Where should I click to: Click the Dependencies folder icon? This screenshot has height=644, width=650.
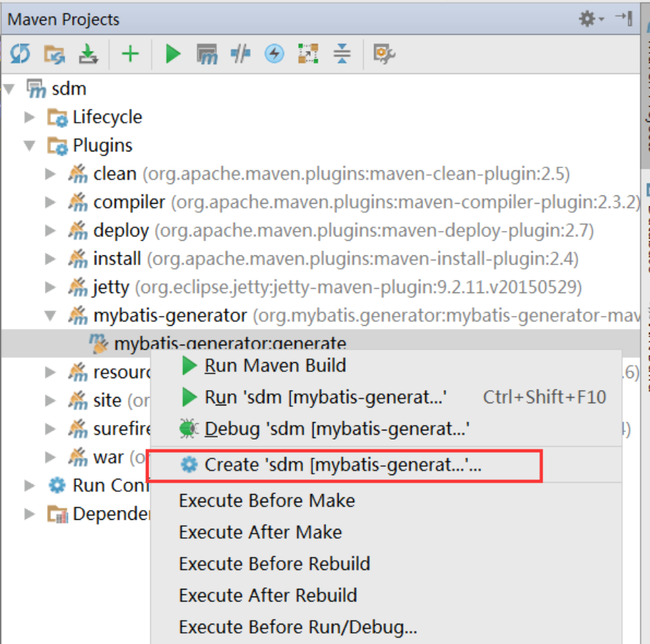click(57, 514)
